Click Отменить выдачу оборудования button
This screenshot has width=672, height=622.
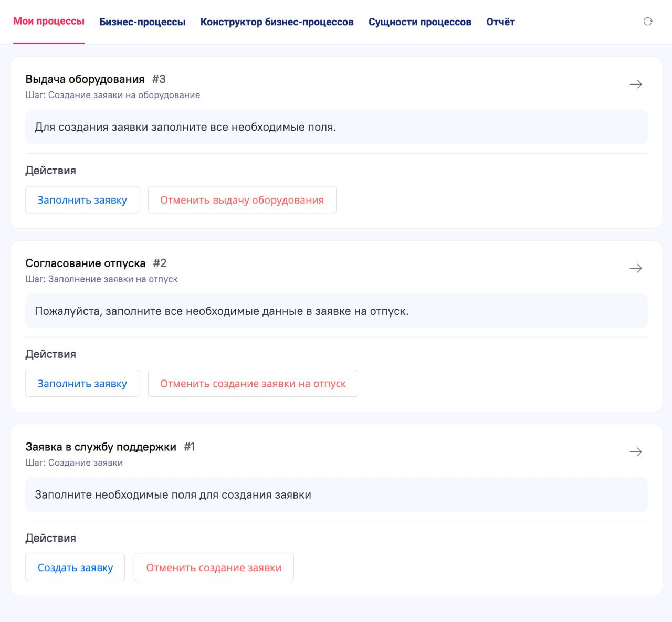tap(241, 199)
